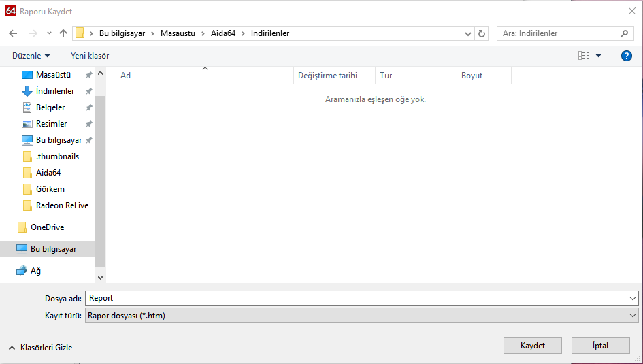Open the Görkem folder
643x364 pixels.
coord(50,189)
